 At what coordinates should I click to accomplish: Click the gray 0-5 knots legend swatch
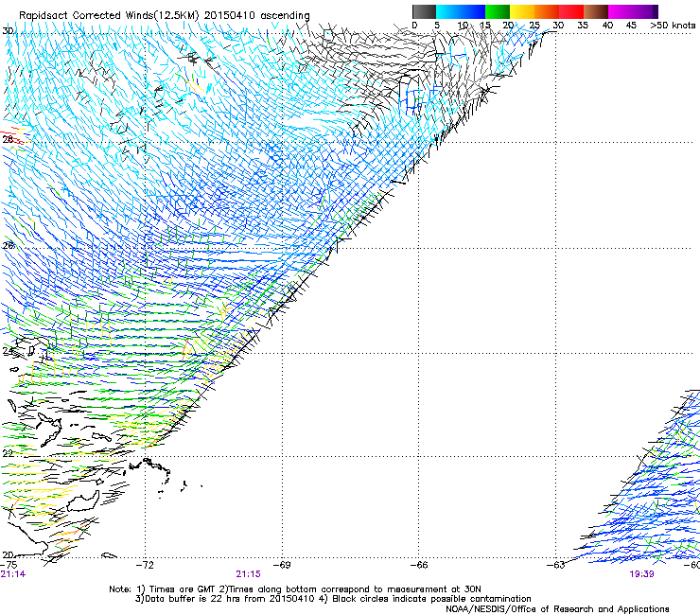[x=424, y=11]
